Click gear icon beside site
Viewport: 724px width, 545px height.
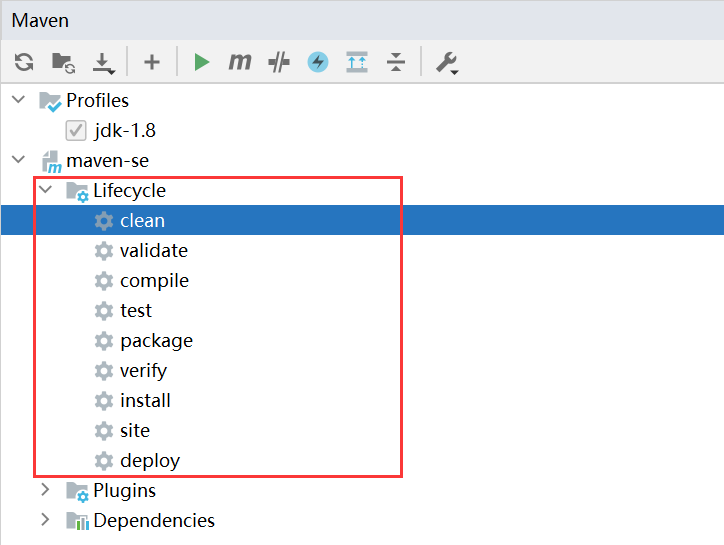point(104,431)
